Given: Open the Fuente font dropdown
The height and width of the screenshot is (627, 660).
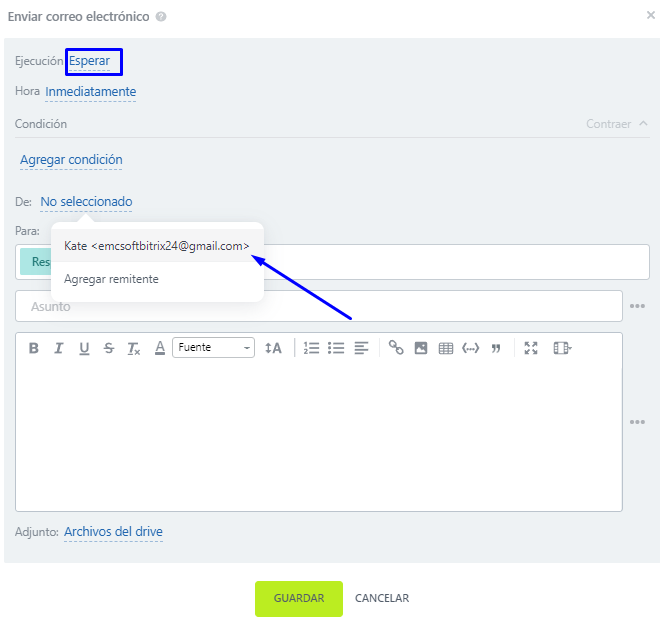Looking at the screenshot, I should point(214,348).
